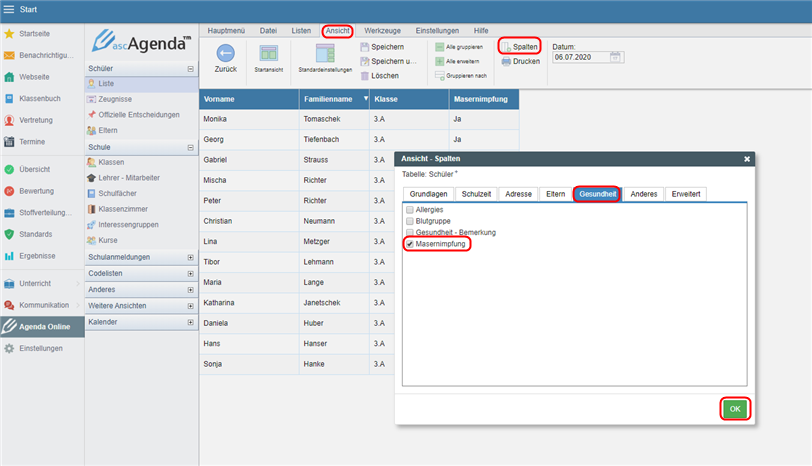Open Unterricht icon in sidebar
This screenshot has width=812, height=466.
(9, 284)
